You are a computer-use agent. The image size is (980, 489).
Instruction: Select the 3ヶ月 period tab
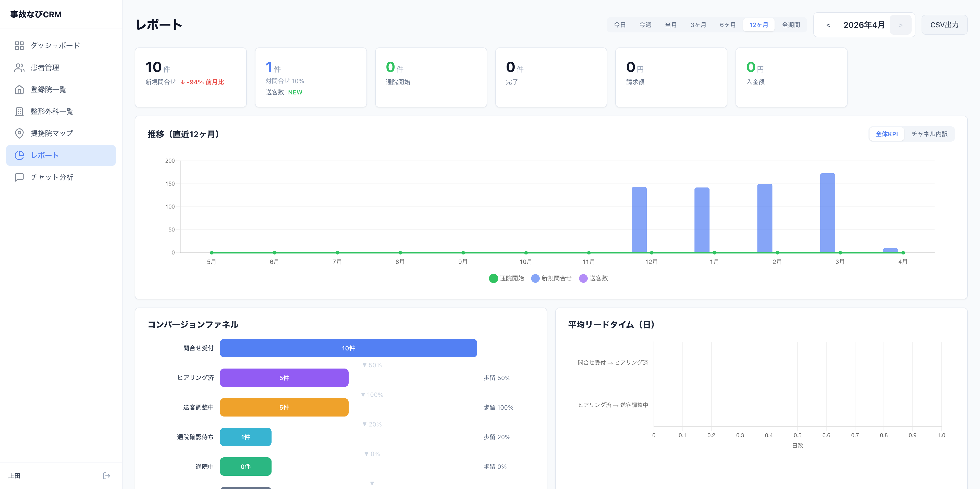698,25
